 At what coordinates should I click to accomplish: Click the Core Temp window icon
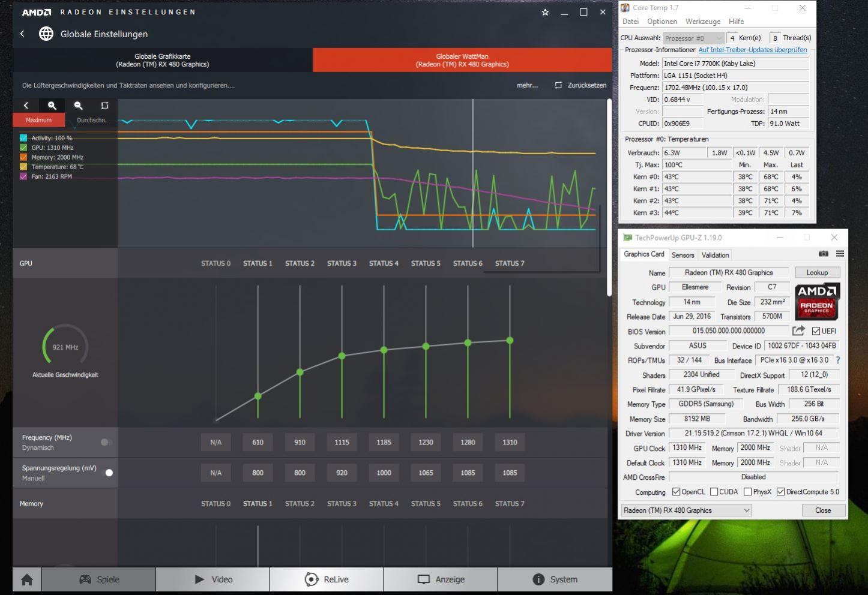[x=625, y=8]
